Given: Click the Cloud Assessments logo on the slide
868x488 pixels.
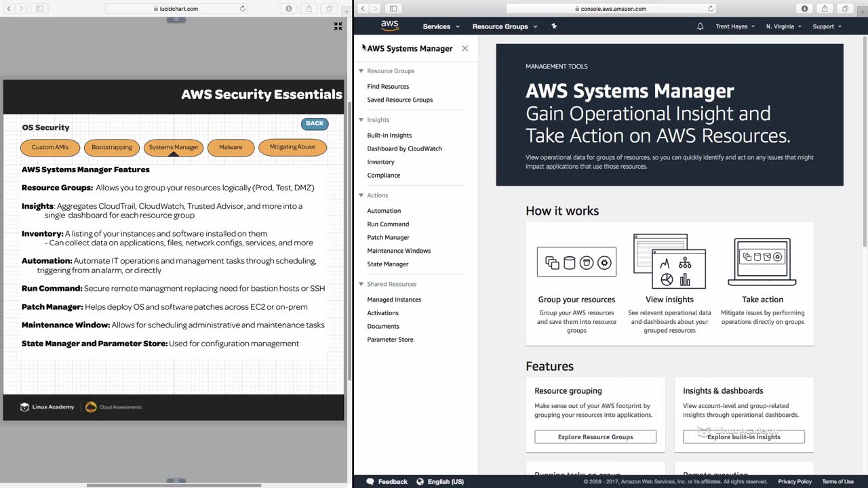Looking at the screenshot, I should [113, 407].
